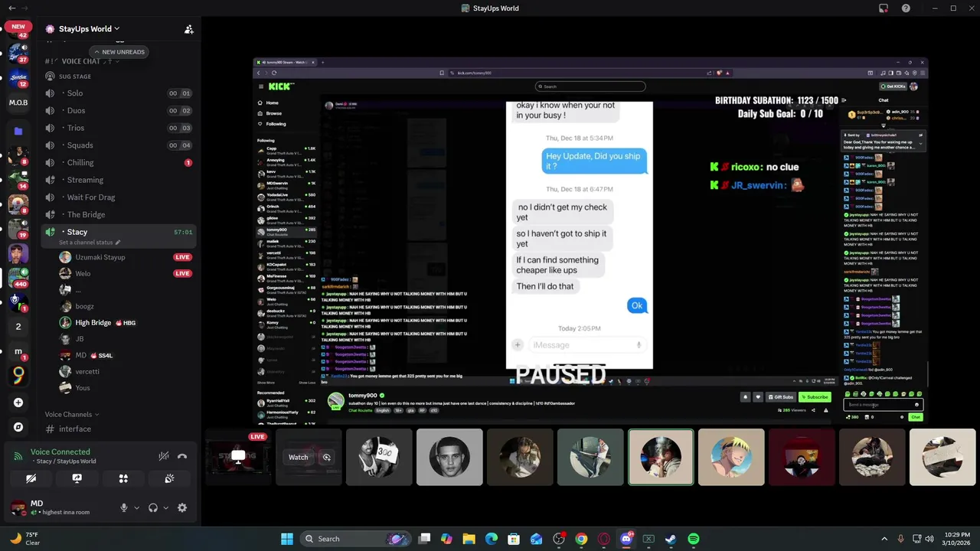Go back with the Discord arrow
This screenshot has width=980, height=551.
click(x=11, y=8)
